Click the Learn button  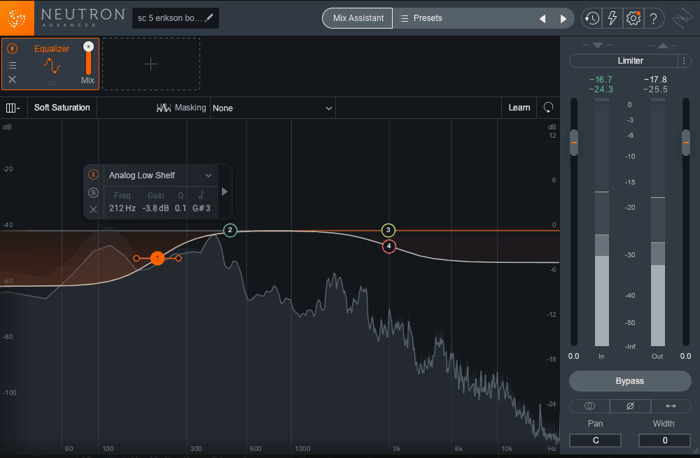[x=519, y=108]
